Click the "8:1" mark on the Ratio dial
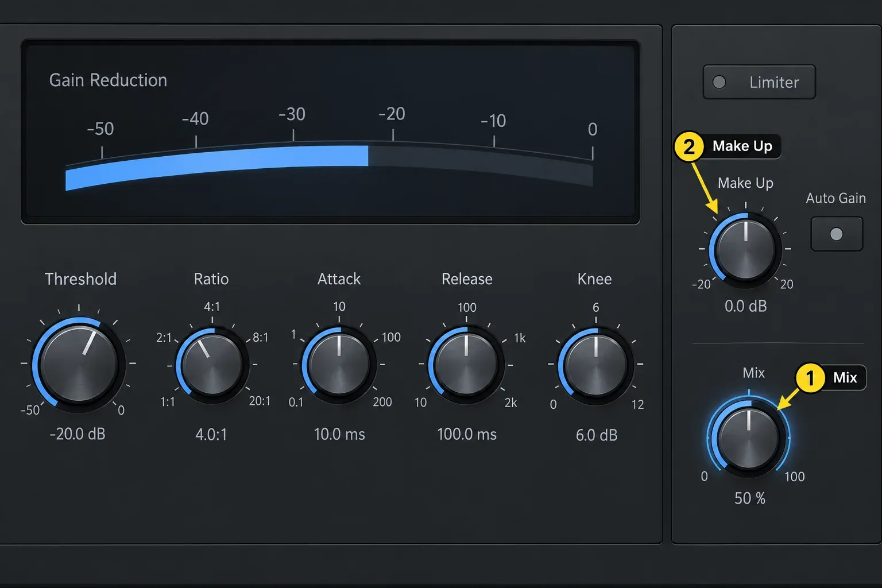This screenshot has height=588, width=882. (261, 338)
